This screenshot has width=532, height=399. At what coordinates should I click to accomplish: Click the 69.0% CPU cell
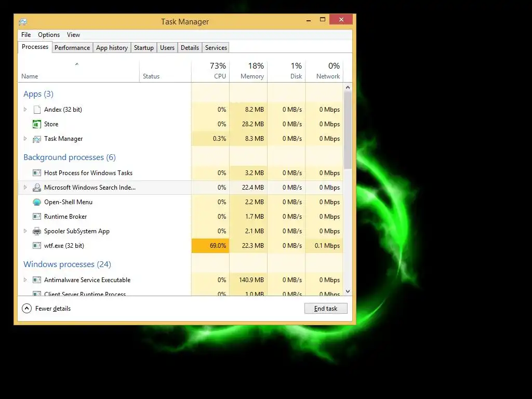click(210, 246)
